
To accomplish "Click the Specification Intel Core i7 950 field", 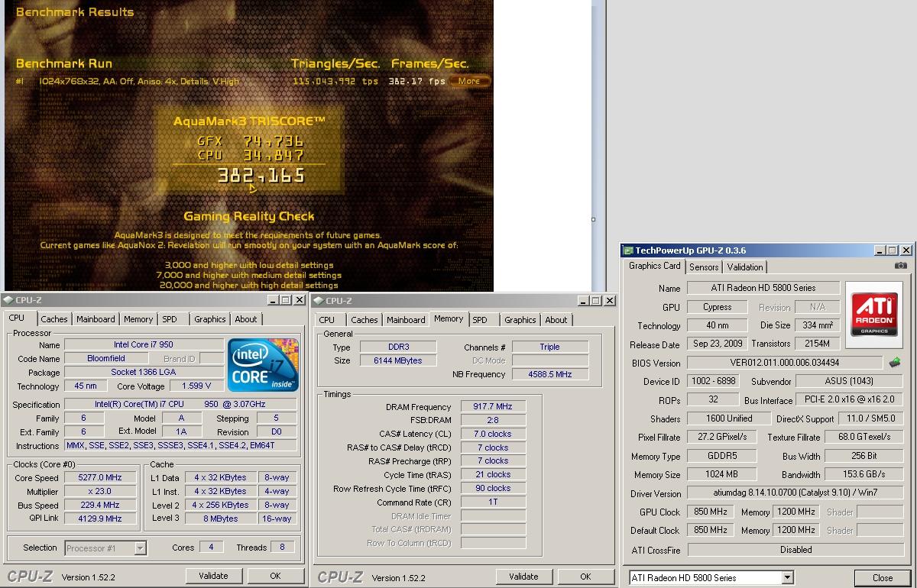I will point(180,404).
